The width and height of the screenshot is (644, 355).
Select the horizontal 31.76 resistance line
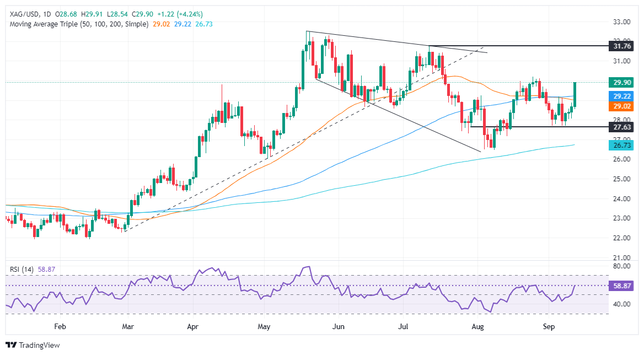[518, 46]
